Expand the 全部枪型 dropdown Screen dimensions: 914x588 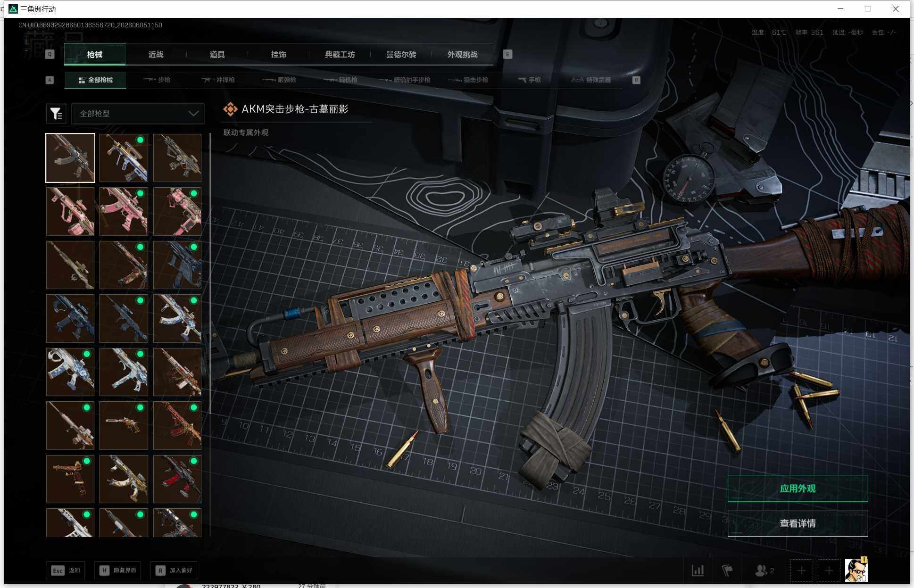click(x=138, y=114)
